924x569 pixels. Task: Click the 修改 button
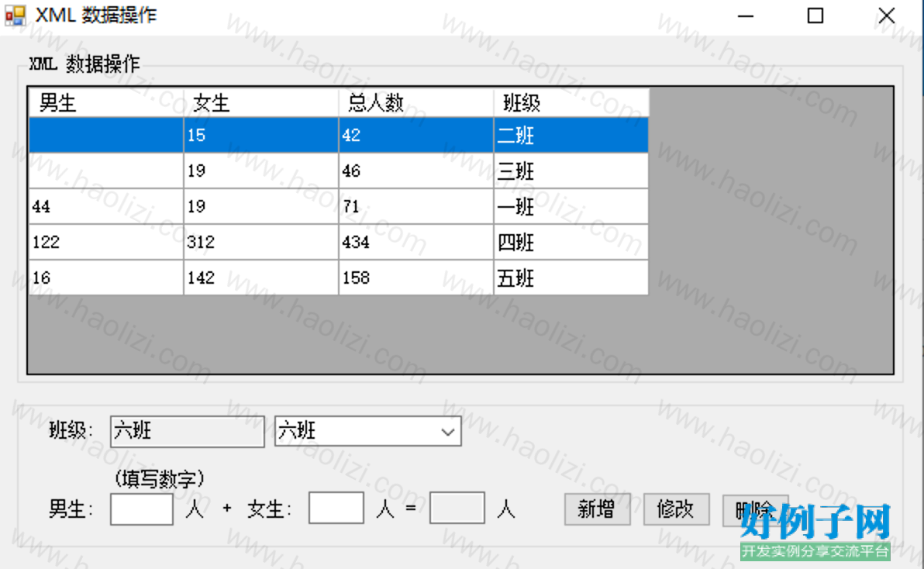[676, 509]
